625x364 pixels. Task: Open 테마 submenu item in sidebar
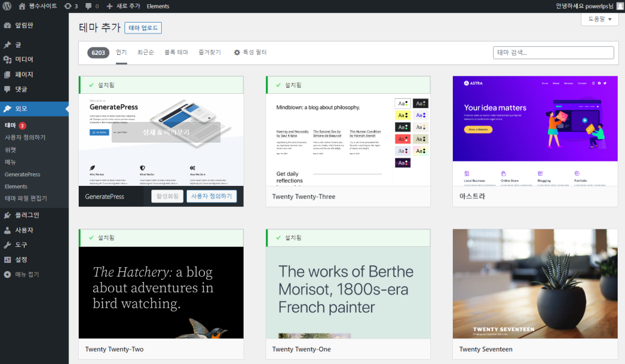point(10,126)
